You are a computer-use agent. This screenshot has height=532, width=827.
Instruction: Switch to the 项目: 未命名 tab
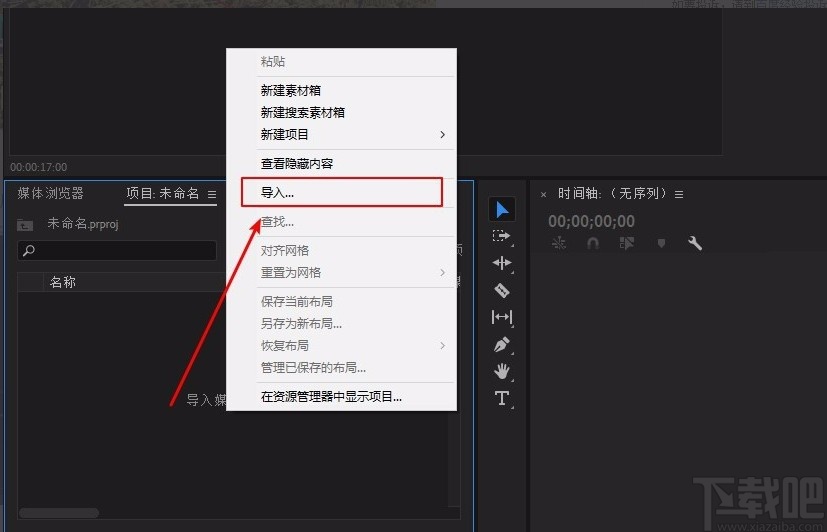pos(162,194)
